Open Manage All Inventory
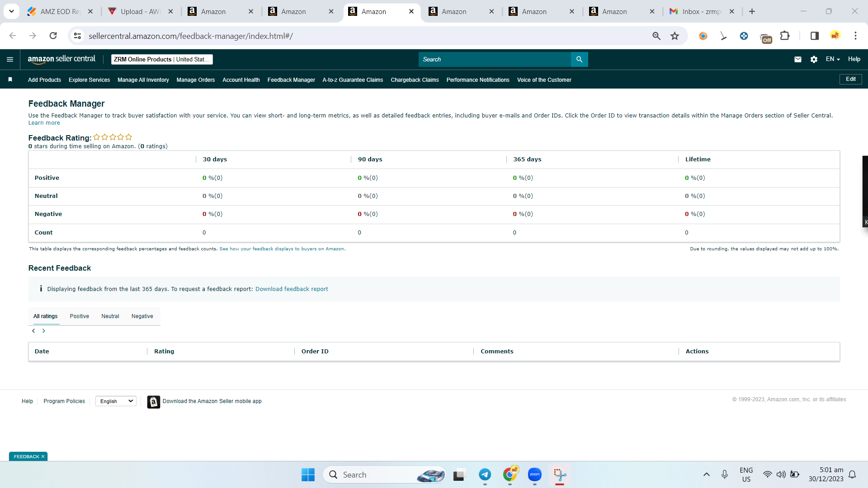 tap(143, 80)
